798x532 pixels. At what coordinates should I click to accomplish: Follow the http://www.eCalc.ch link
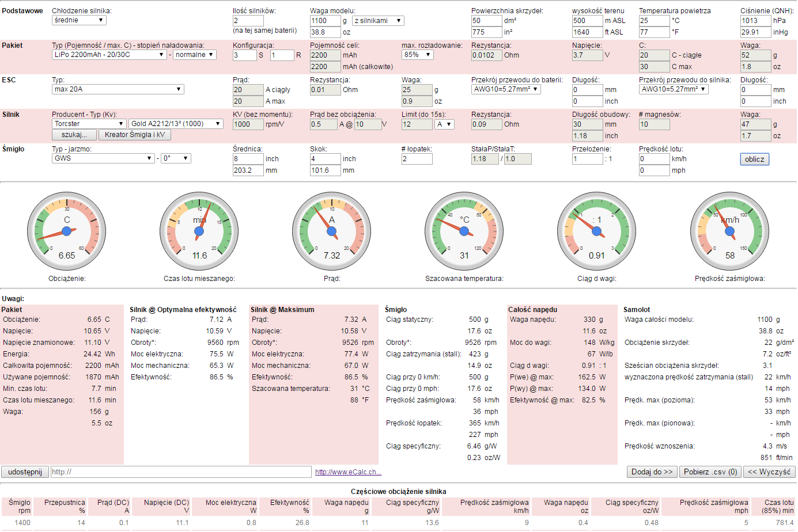pyautogui.click(x=348, y=472)
